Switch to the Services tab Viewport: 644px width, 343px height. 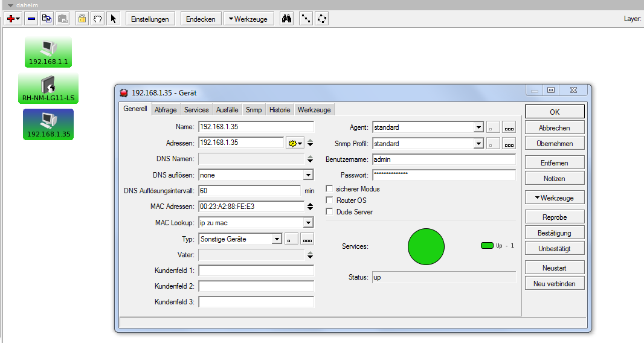196,110
